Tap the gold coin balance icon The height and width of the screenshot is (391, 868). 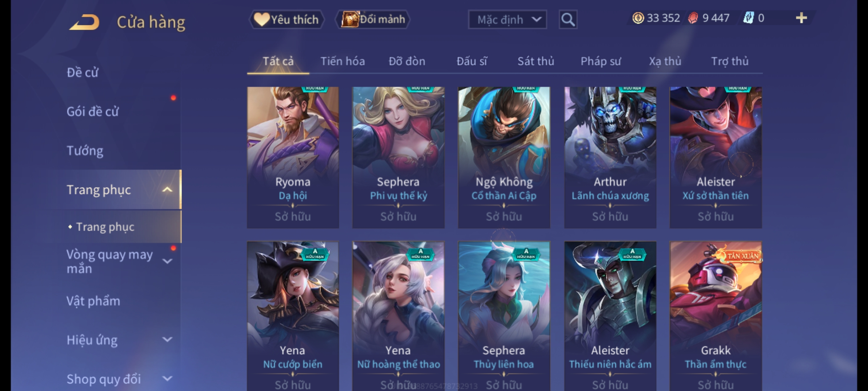tap(638, 18)
